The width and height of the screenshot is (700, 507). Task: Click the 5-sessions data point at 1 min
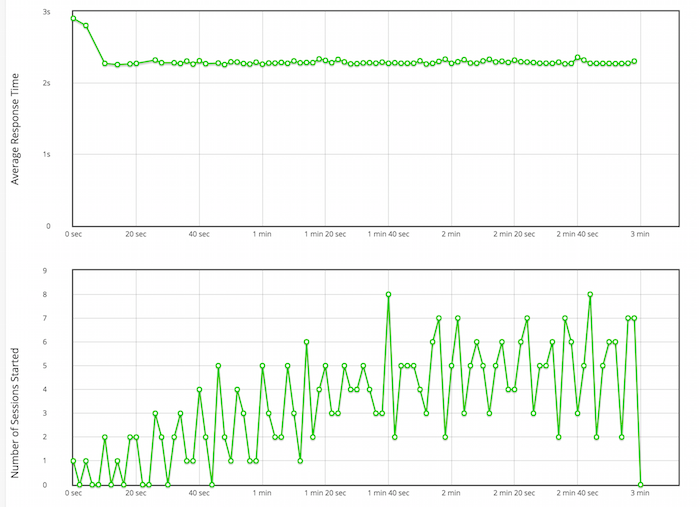(262, 366)
